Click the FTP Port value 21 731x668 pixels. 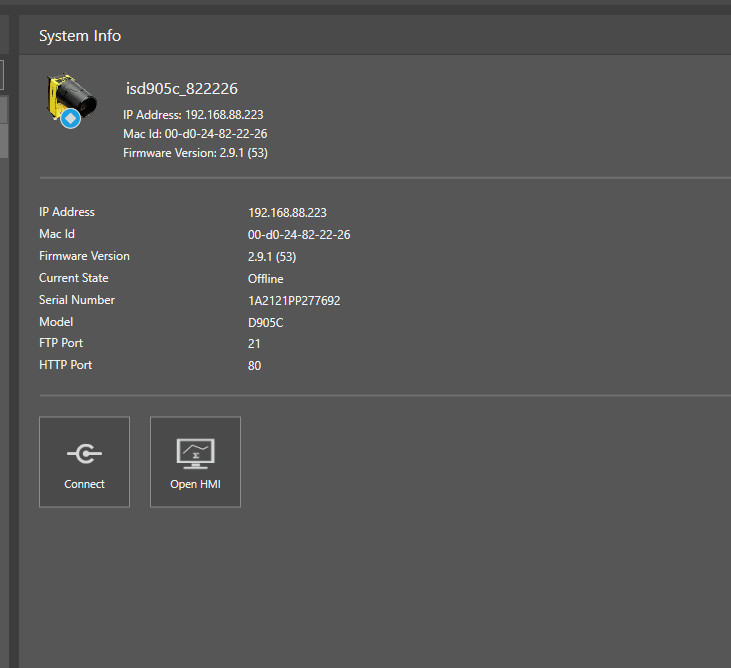point(254,344)
